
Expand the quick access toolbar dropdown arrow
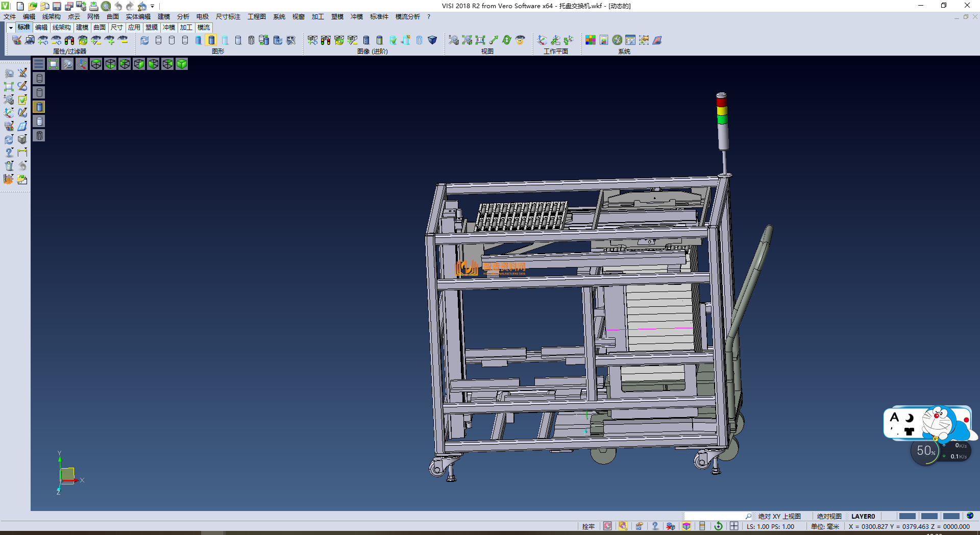click(153, 6)
